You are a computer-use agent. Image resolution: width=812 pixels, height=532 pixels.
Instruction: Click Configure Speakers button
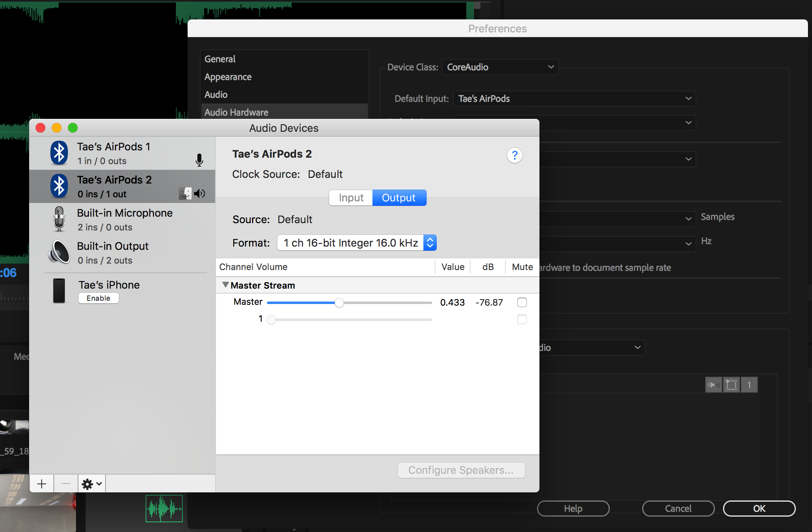[461, 470]
